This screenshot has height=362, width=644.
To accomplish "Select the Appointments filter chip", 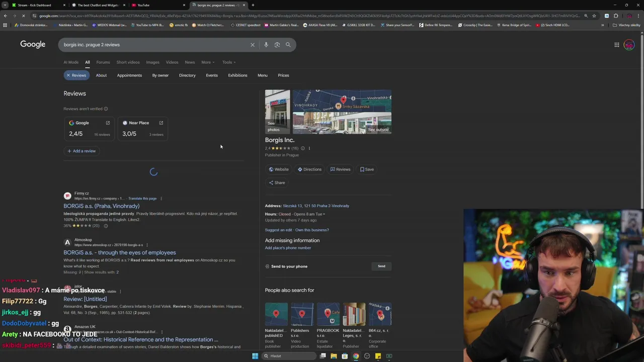I will pyautogui.click(x=129, y=75).
